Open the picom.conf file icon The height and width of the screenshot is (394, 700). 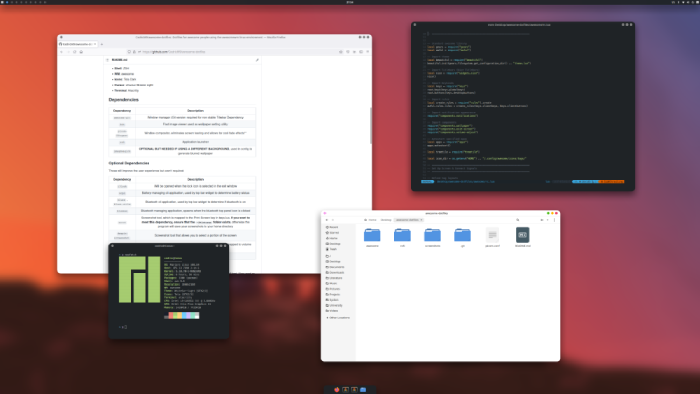[492, 235]
